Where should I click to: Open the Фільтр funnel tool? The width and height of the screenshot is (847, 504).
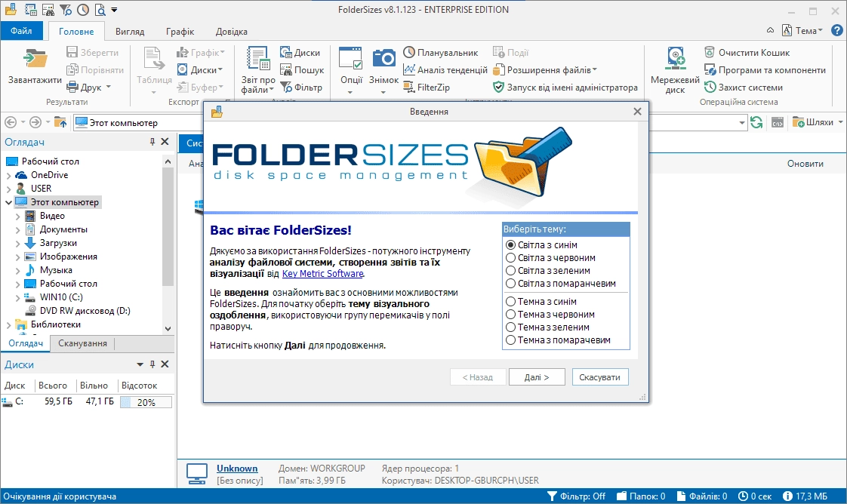[301, 87]
